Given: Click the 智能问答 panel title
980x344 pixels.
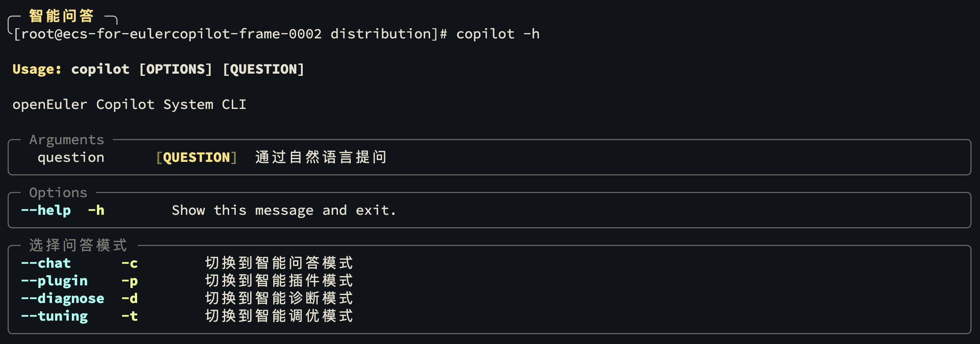Looking at the screenshot, I should click(x=61, y=16).
